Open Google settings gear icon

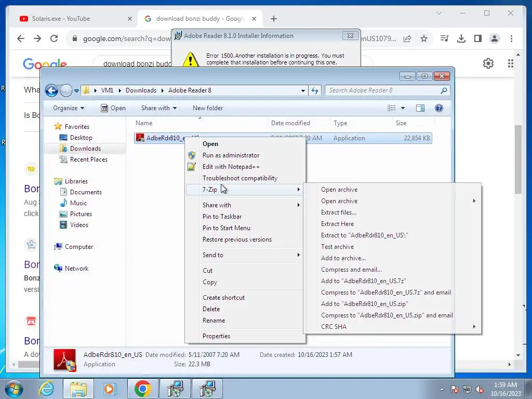tap(488, 63)
